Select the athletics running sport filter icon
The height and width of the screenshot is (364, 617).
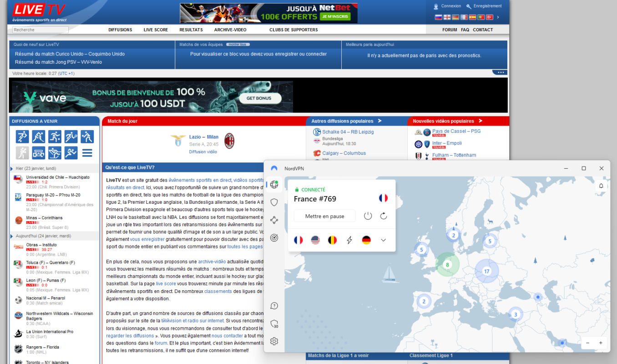pos(71,153)
